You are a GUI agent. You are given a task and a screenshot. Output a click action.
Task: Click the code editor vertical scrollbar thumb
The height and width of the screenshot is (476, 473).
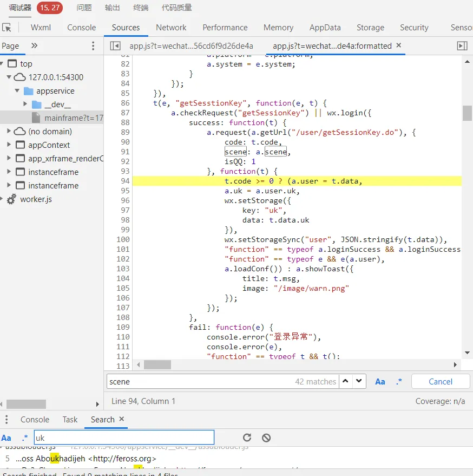467,113
